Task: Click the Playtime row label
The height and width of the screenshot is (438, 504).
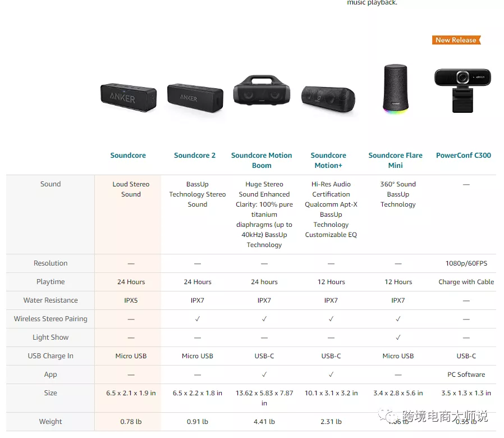Action: pyautogui.click(x=51, y=282)
